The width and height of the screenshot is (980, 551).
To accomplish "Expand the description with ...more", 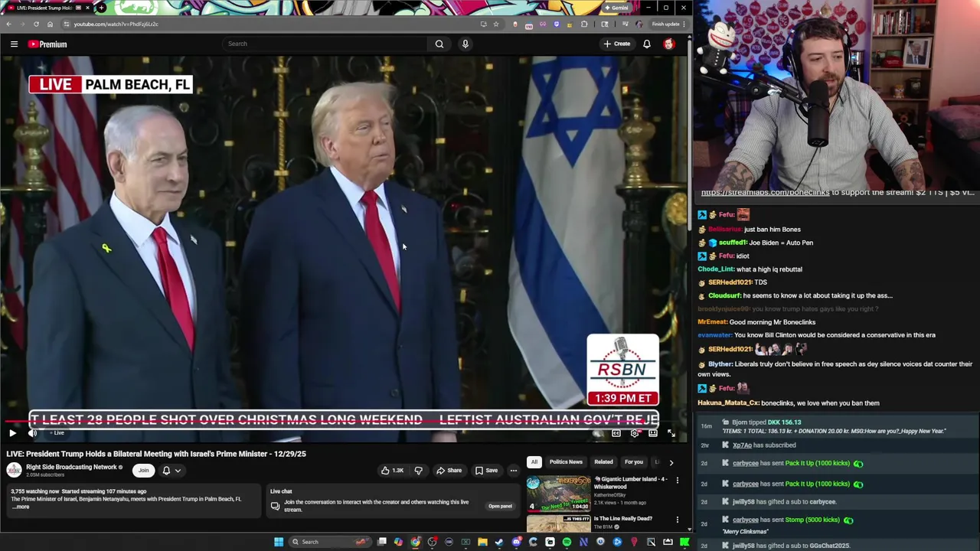I will (x=21, y=507).
